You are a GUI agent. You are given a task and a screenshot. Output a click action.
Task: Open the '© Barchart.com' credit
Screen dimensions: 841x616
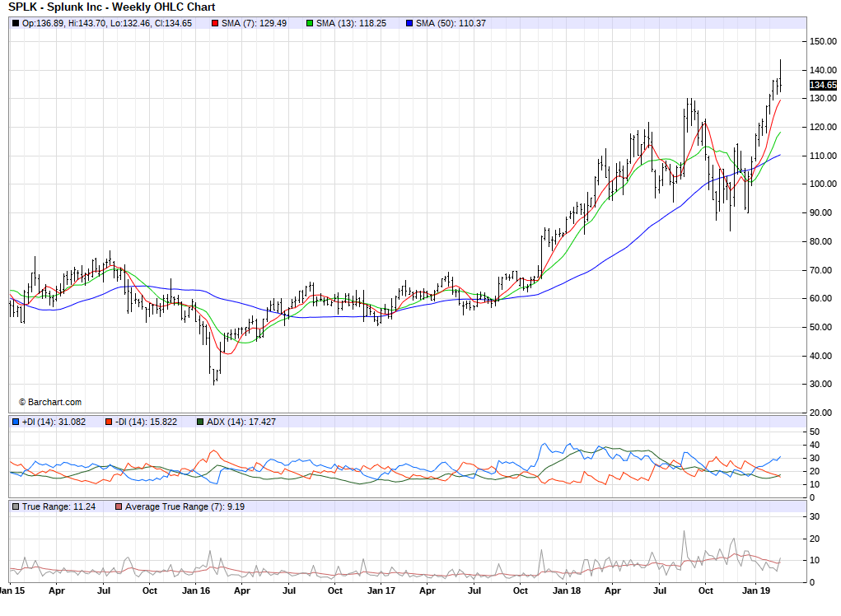point(50,402)
